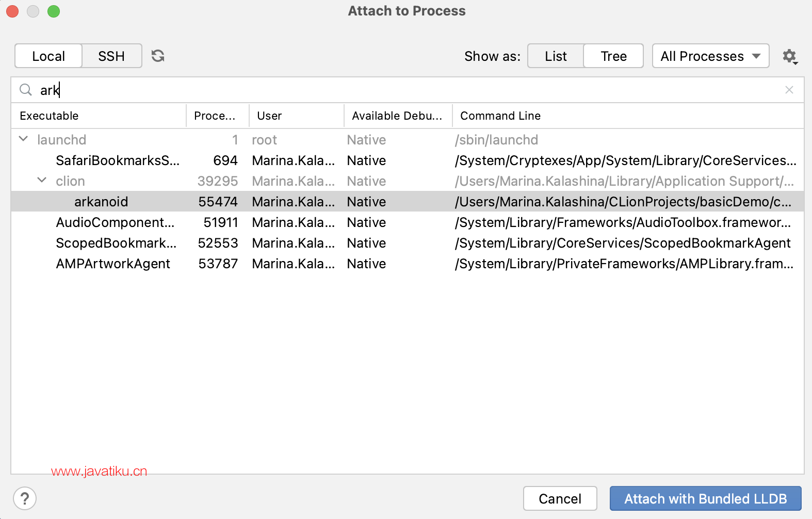The image size is (812, 519).
Task: Click the ScopedBookmarkAgent command line path
Action: pos(623,243)
